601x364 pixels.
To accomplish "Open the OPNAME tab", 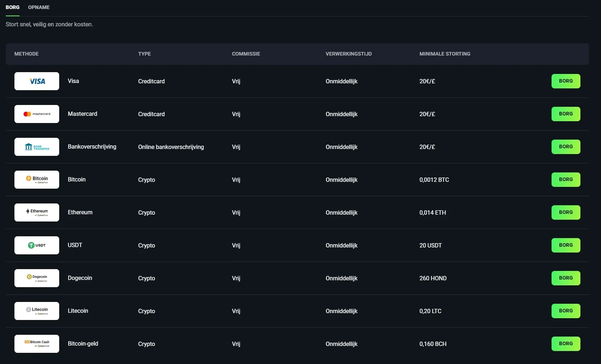I will click(39, 7).
